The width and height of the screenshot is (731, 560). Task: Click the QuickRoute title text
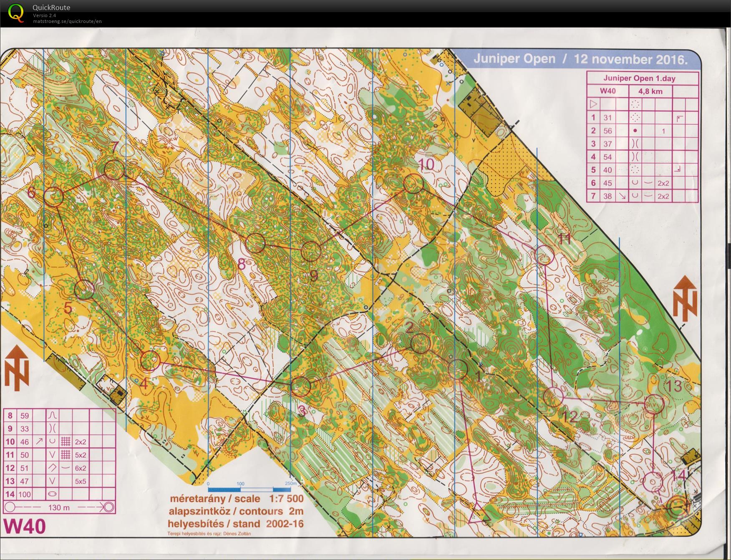(x=51, y=8)
